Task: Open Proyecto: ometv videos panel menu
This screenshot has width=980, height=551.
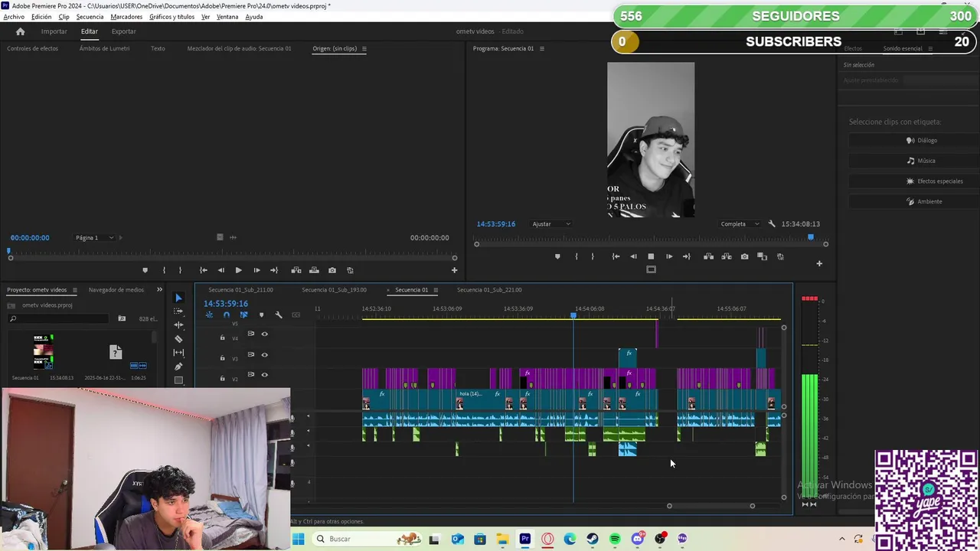Action: point(74,290)
